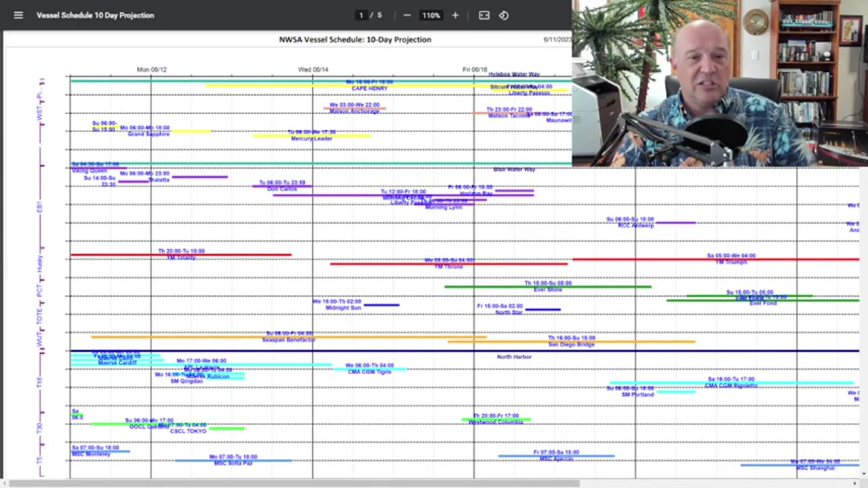The height and width of the screenshot is (488, 868).
Task: Click the Ever Fond vessel label
Action: 763,304
